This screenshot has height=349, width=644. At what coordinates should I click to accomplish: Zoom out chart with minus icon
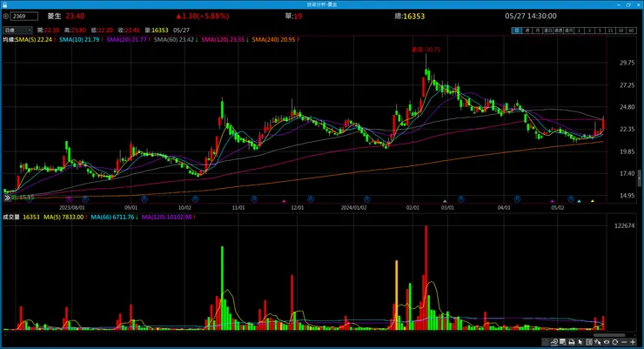pos(624,342)
